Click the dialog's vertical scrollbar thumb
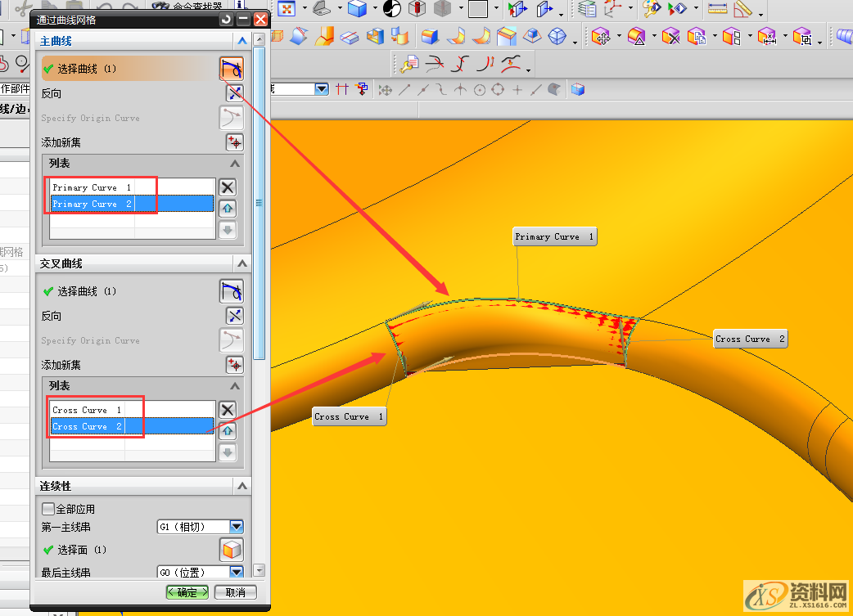 pyautogui.click(x=260, y=200)
